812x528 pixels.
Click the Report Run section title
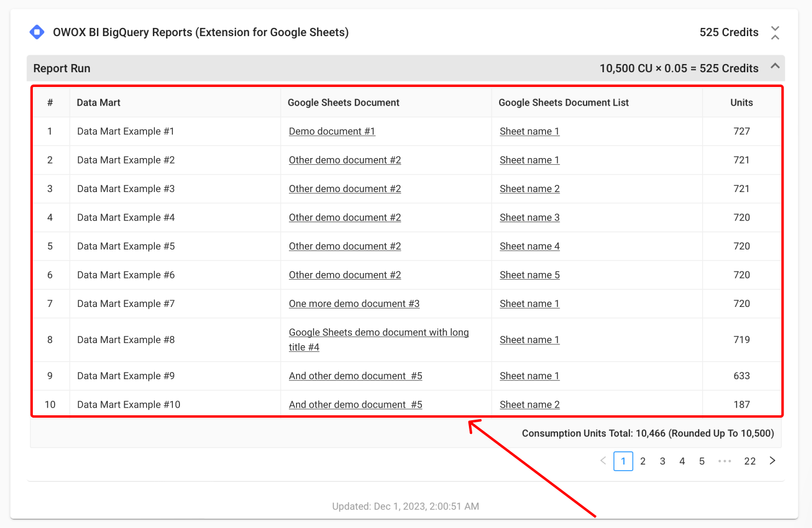(62, 68)
